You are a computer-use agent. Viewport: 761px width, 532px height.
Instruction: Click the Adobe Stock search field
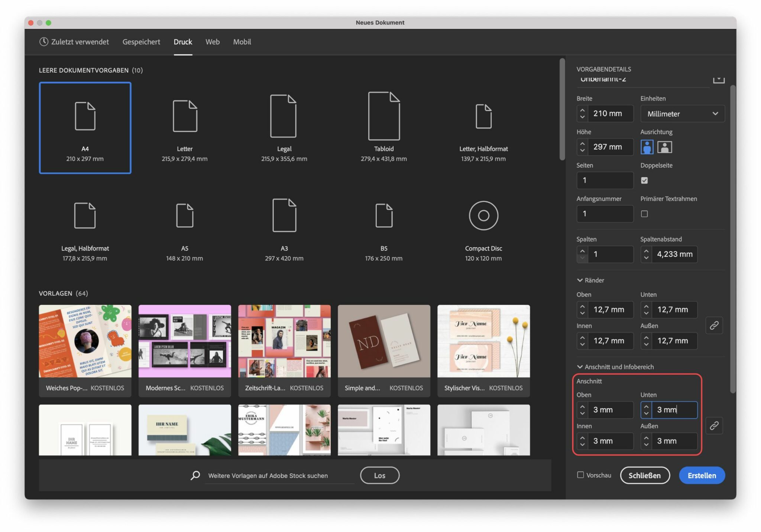[279, 476]
